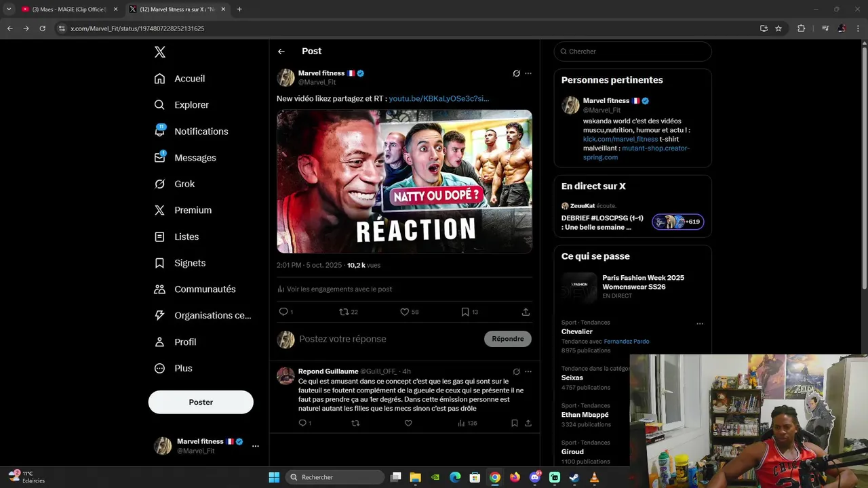868x488 pixels.
Task: Share Guillaume's reply
Action: click(528, 423)
